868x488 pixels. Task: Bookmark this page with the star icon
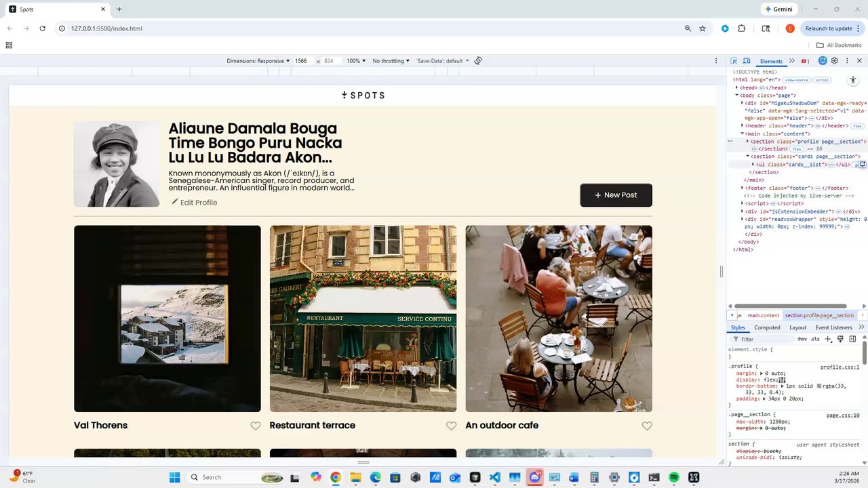coord(703,28)
